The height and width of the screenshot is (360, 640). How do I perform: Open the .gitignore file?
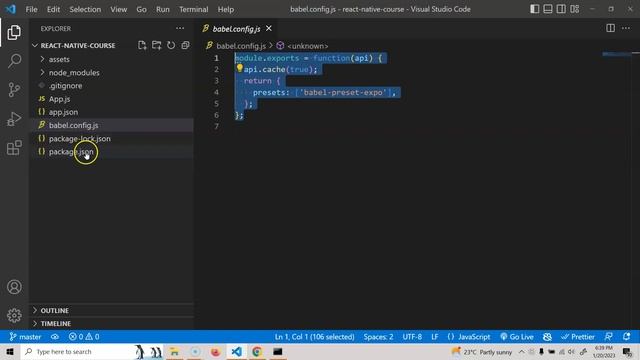click(x=65, y=86)
